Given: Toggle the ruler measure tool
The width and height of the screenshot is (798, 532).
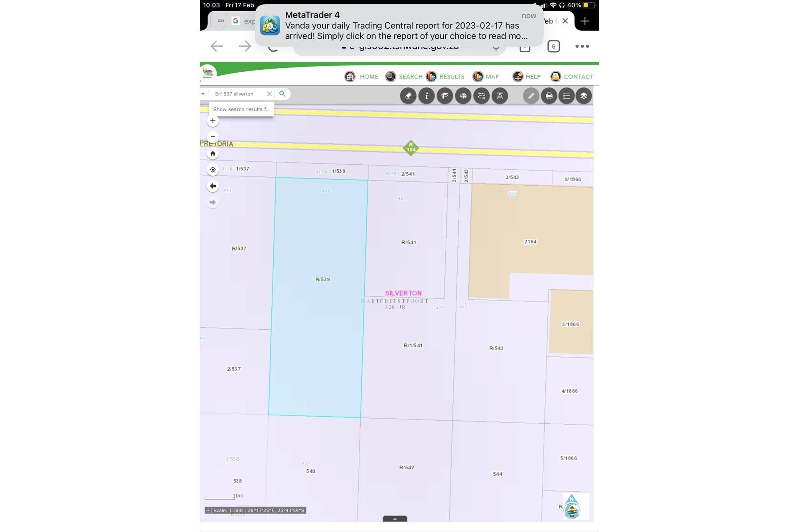Looking at the screenshot, I should coord(531,96).
